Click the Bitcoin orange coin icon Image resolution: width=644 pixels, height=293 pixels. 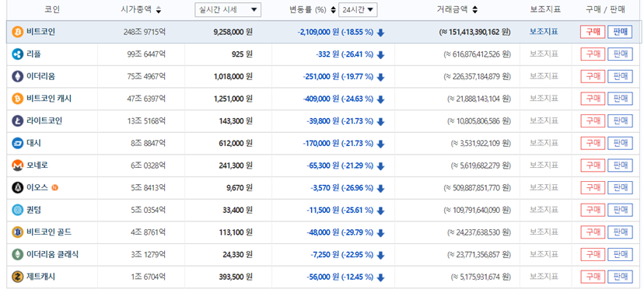(18, 32)
